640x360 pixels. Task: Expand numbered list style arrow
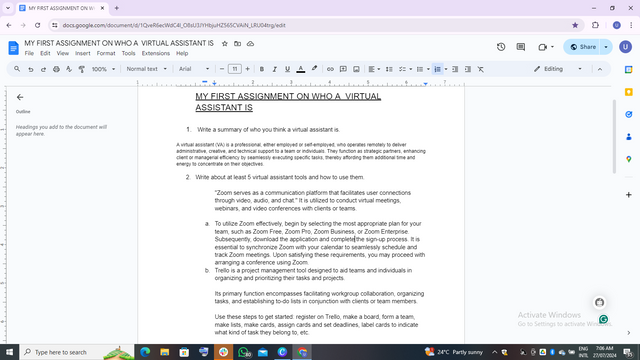point(446,69)
